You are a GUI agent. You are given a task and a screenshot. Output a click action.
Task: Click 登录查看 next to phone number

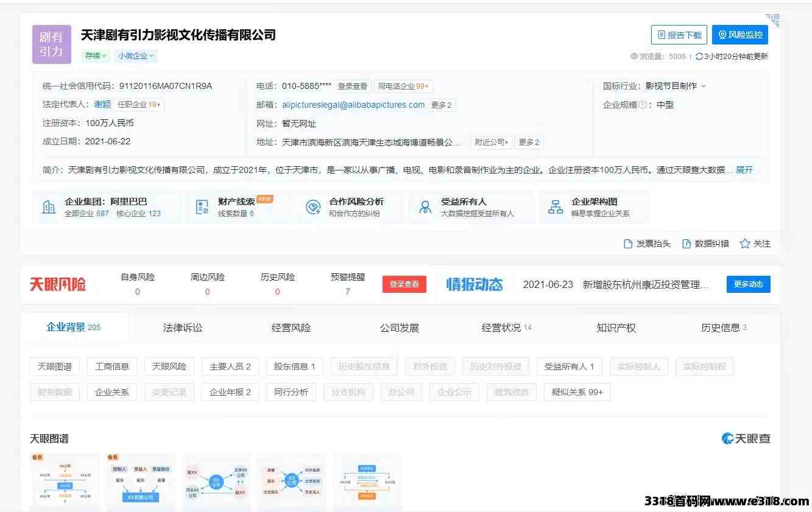coord(353,86)
